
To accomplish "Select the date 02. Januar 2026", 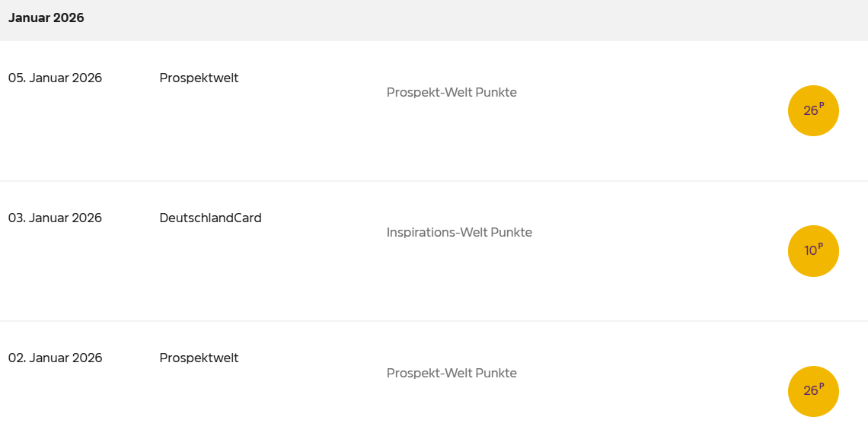I will coord(55,358).
